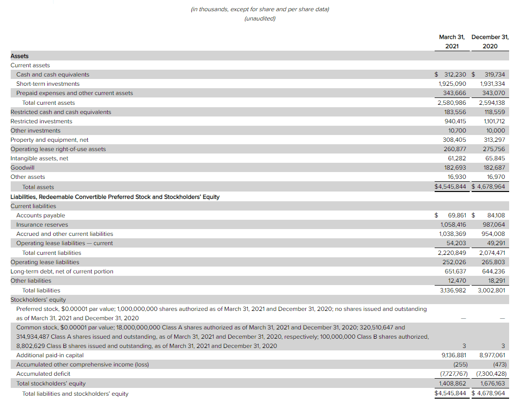
Task: Click the Accounts payable value 69,861
Action: click(457, 215)
